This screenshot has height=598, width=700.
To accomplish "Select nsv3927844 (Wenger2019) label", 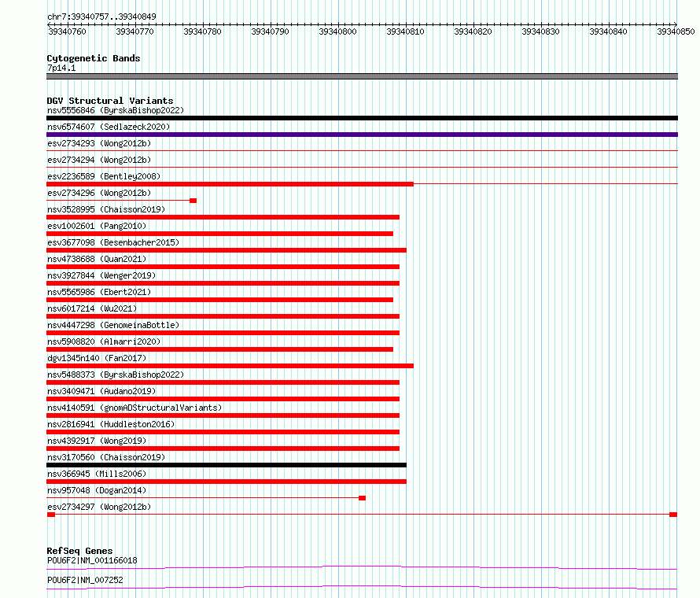I will click(x=101, y=275).
